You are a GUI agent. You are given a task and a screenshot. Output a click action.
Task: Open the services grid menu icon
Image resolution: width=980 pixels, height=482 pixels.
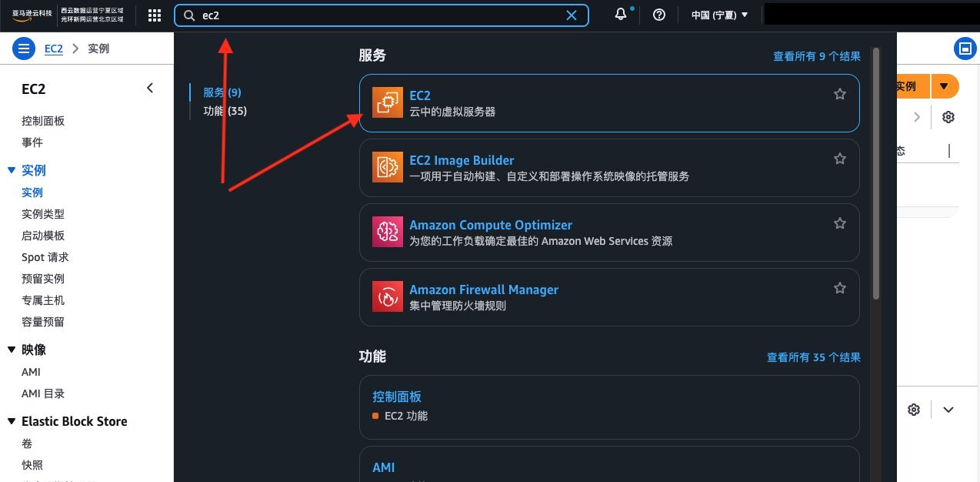click(155, 15)
